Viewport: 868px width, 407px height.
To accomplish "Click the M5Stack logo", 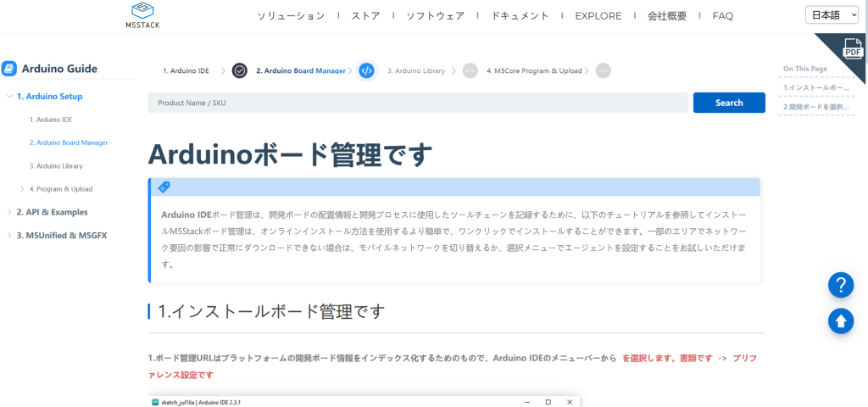I will coord(142,15).
